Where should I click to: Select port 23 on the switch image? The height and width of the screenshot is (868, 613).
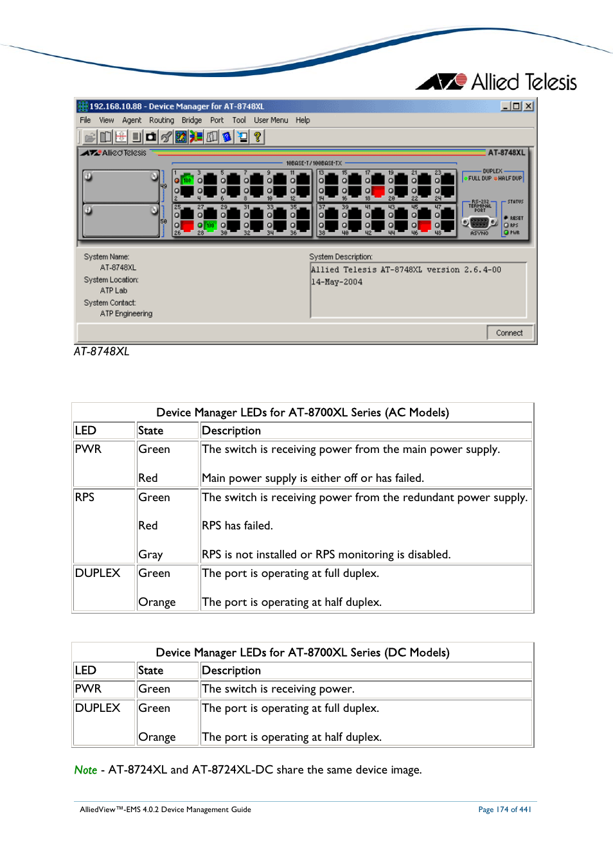click(448, 181)
